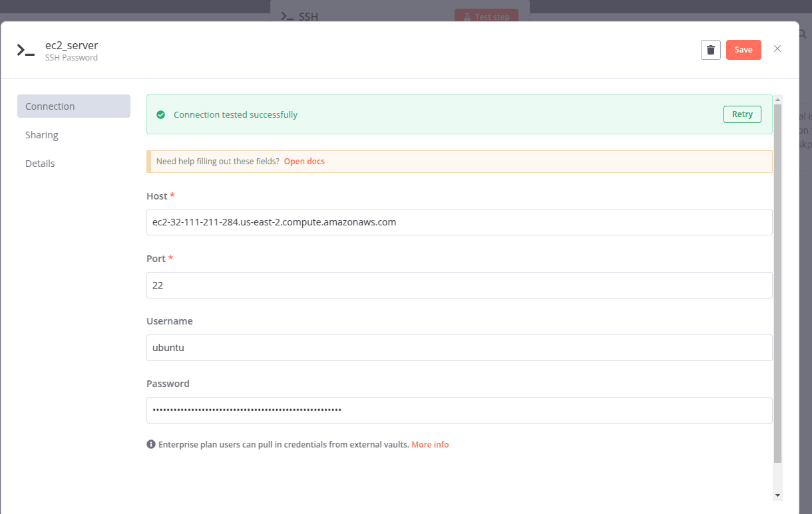The image size is (812, 514).
Task: Click the info icon near Enterprise plan note
Action: click(x=151, y=444)
